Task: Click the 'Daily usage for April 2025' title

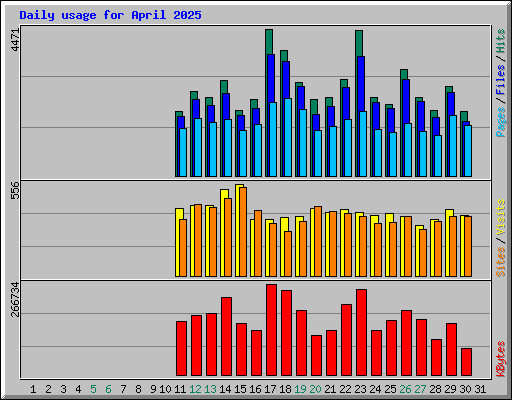Action: coord(110,15)
